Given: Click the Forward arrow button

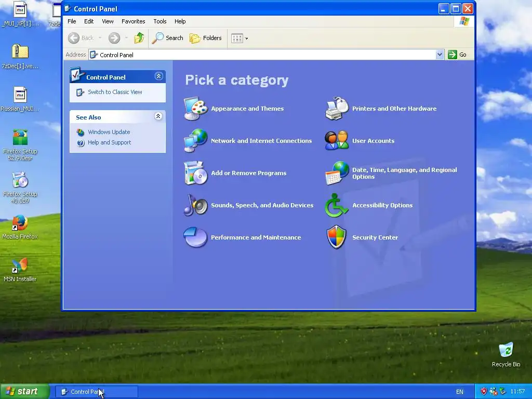Looking at the screenshot, I should 114,38.
